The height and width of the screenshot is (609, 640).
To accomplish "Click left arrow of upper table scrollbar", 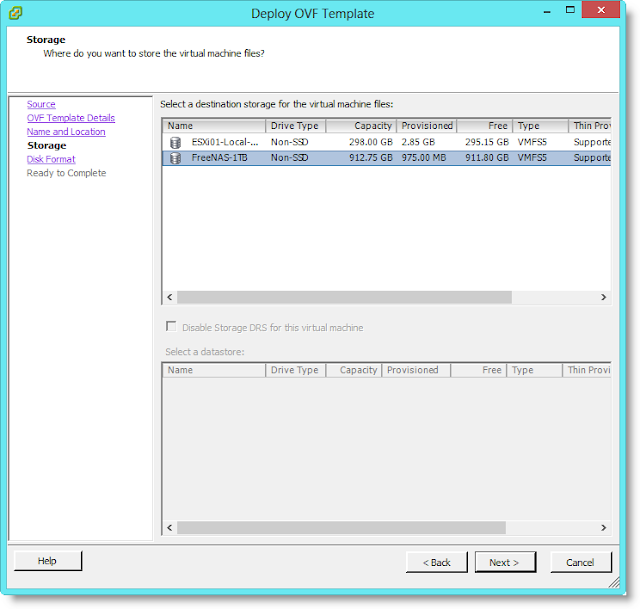I will [170, 297].
